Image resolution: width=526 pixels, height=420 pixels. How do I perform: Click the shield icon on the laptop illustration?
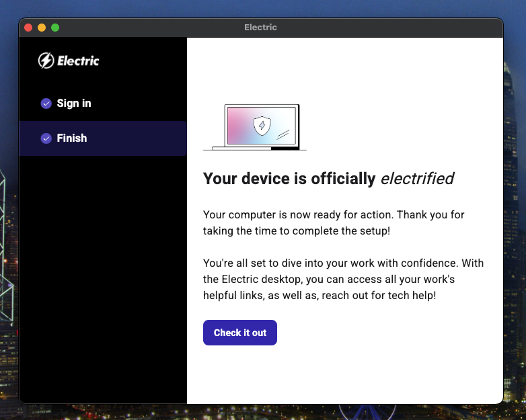(262, 125)
